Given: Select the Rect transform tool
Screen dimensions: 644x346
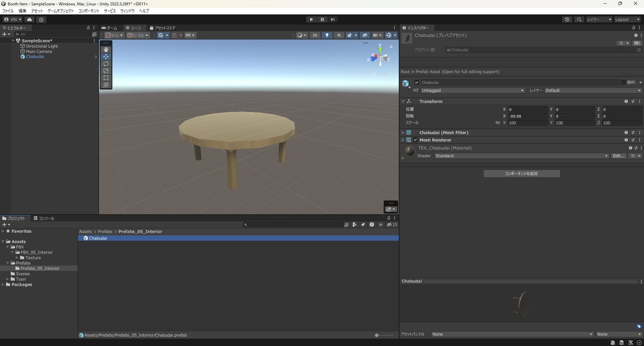Looking at the screenshot, I should pyautogui.click(x=106, y=77).
